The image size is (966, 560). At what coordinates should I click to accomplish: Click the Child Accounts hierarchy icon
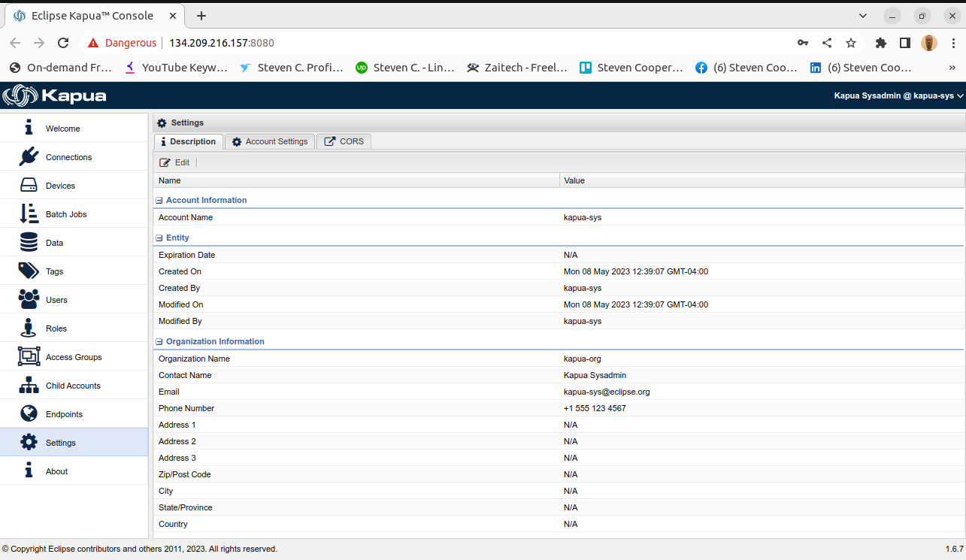click(29, 385)
